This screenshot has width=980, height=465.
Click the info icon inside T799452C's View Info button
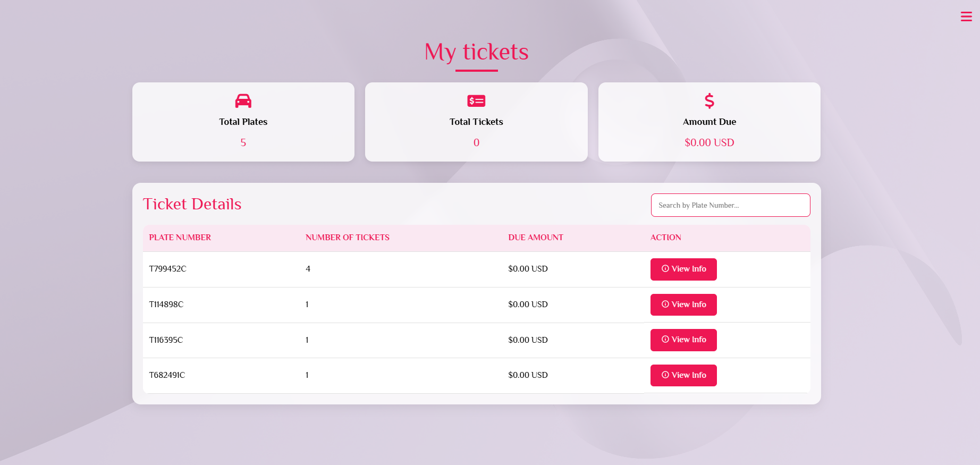coord(665,269)
